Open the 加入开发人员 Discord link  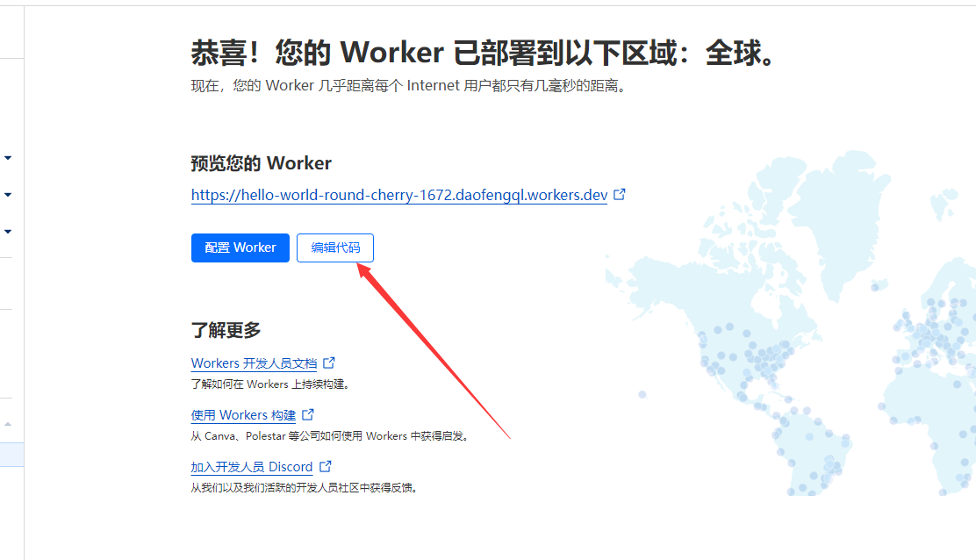point(252,467)
